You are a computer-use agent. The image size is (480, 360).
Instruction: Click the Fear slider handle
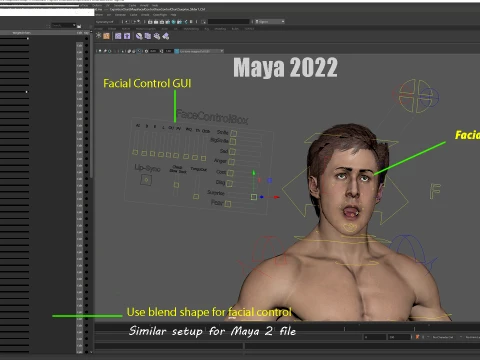228,204
